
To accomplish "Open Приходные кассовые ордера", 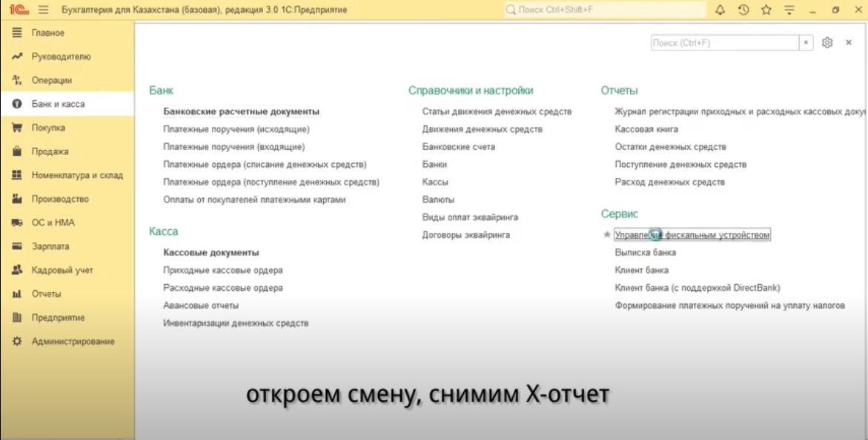I will click(223, 270).
